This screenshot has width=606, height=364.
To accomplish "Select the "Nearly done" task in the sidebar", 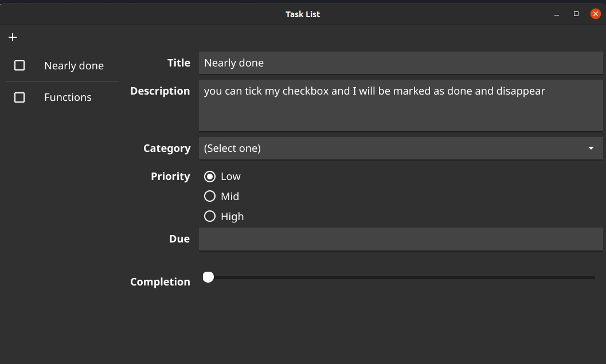I will (74, 65).
